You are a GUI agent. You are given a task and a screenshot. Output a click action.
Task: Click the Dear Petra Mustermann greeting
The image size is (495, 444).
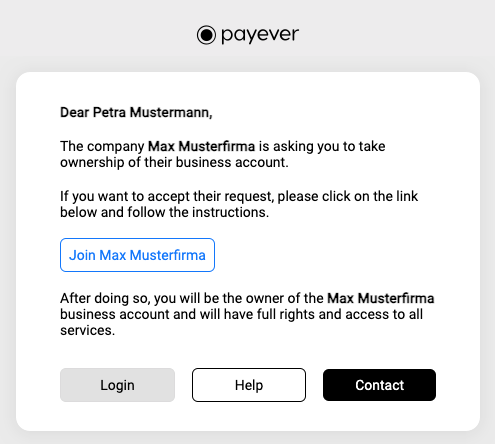pos(136,113)
